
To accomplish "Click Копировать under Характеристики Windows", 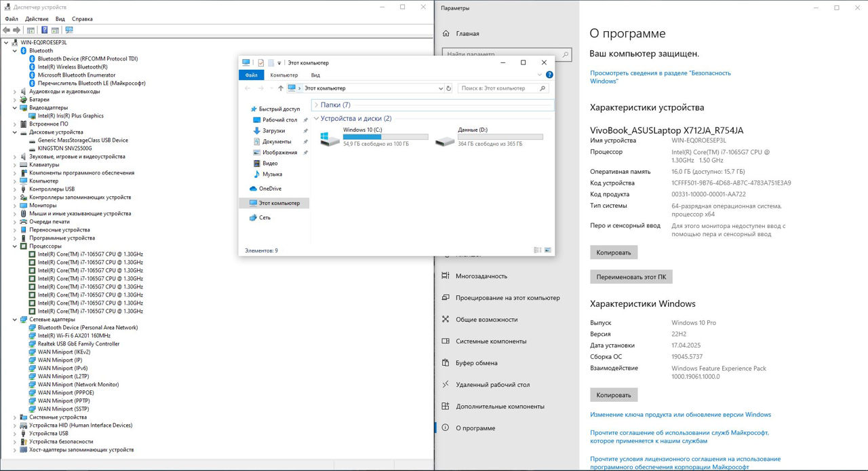I will 614,394.
